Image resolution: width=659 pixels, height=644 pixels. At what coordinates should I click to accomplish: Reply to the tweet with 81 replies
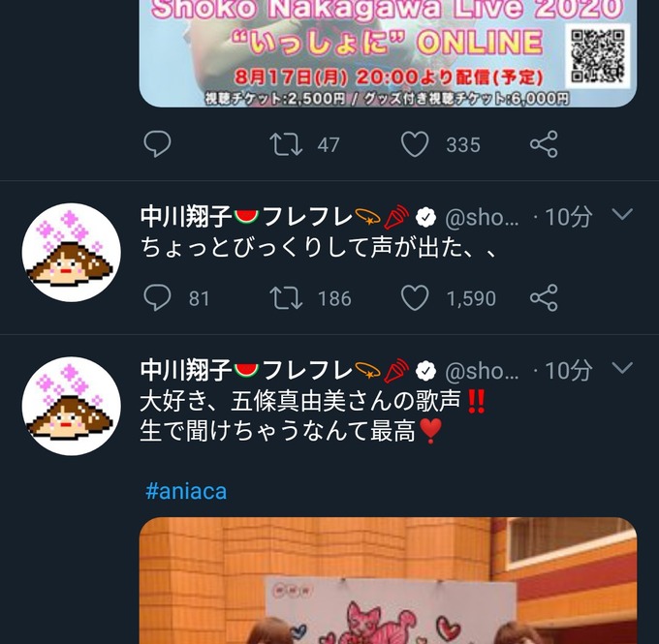(157, 297)
